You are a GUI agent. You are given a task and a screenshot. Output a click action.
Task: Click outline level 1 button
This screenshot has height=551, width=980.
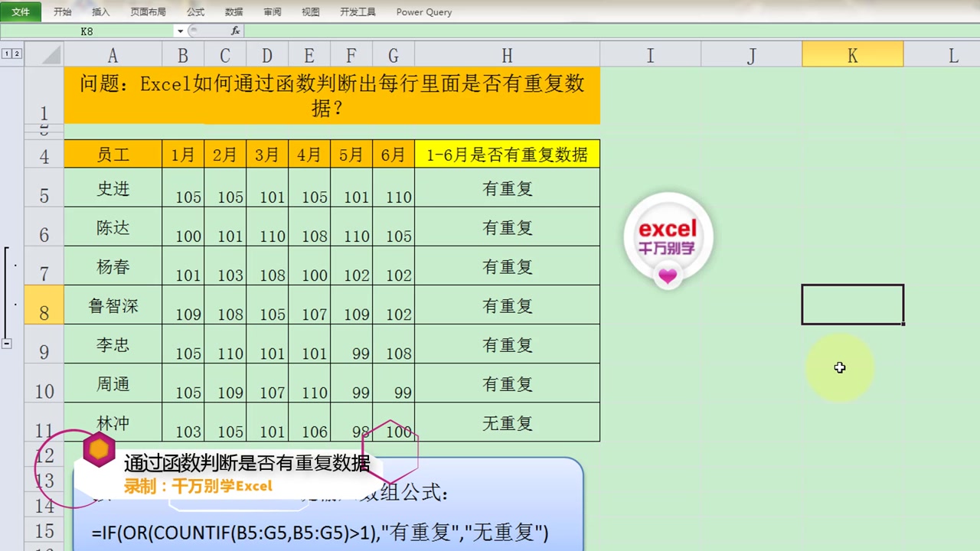tap(7, 54)
